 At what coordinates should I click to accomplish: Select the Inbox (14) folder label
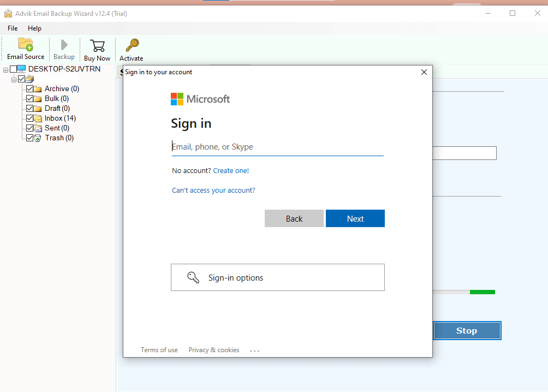coord(60,118)
